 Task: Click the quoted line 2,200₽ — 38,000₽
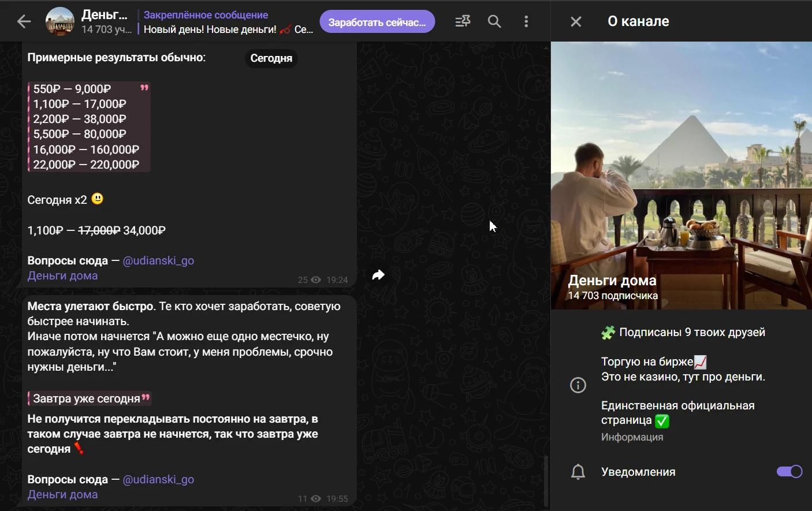[x=80, y=119]
